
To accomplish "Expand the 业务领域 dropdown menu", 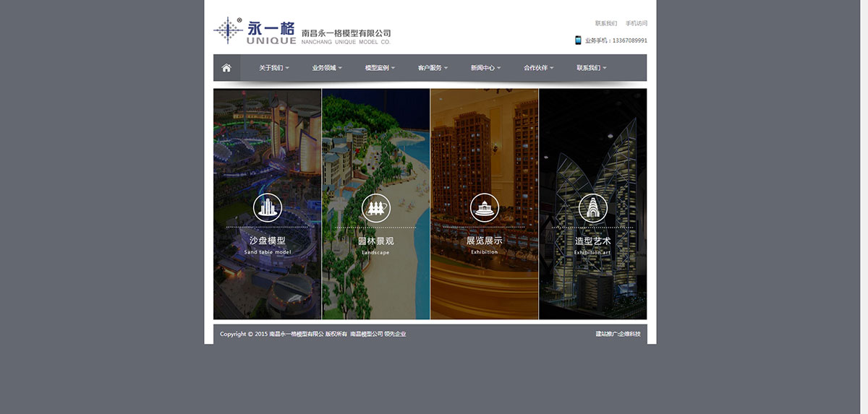I will point(327,68).
